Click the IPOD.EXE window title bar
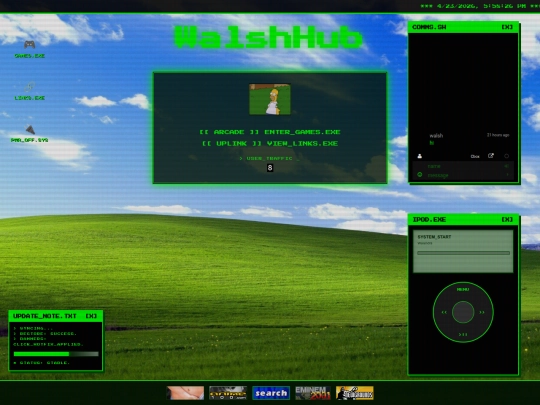 tap(464, 219)
